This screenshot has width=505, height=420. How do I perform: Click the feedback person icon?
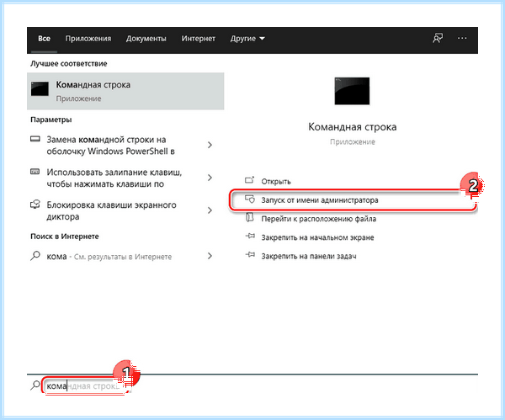pos(438,39)
